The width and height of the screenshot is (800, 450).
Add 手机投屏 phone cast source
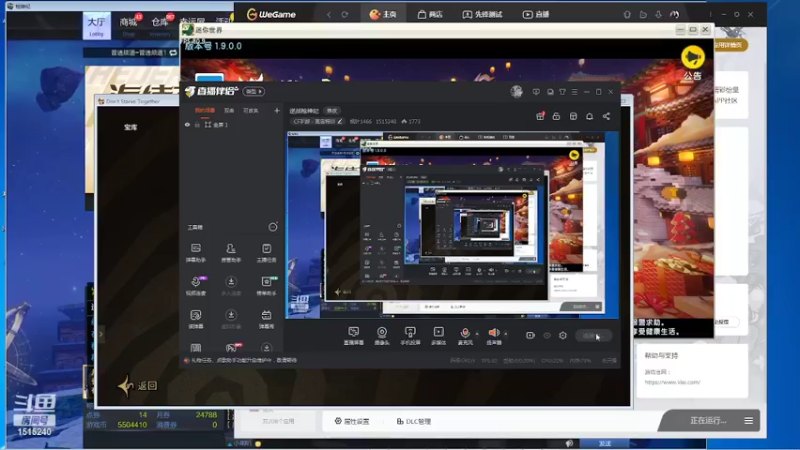(x=410, y=336)
